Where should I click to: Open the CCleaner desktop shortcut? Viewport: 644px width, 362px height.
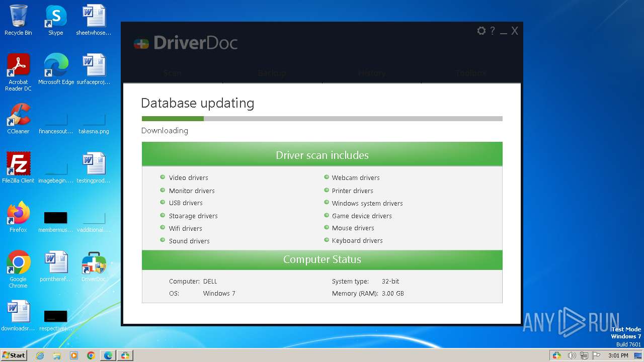pyautogui.click(x=18, y=119)
